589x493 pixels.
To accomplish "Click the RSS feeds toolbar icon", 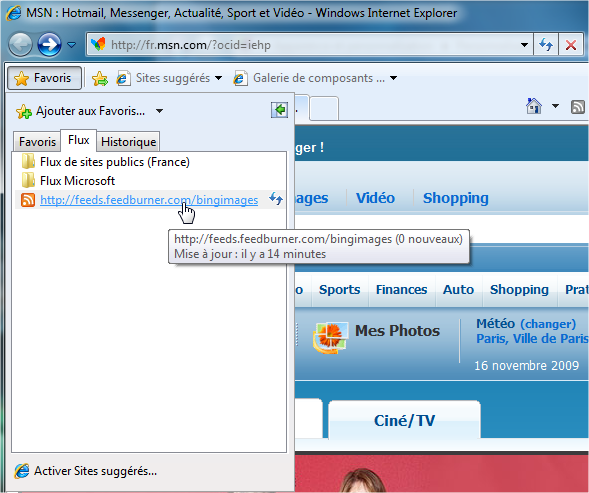I will click(578, 107).
